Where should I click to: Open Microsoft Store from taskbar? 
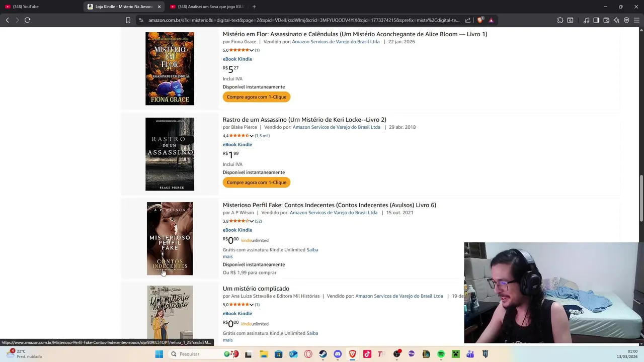pos(278,354)
